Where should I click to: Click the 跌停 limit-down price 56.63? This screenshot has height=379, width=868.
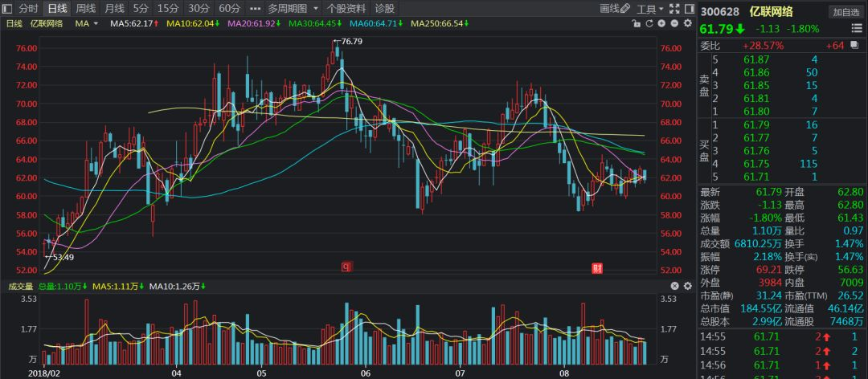(x=850, y=271)
